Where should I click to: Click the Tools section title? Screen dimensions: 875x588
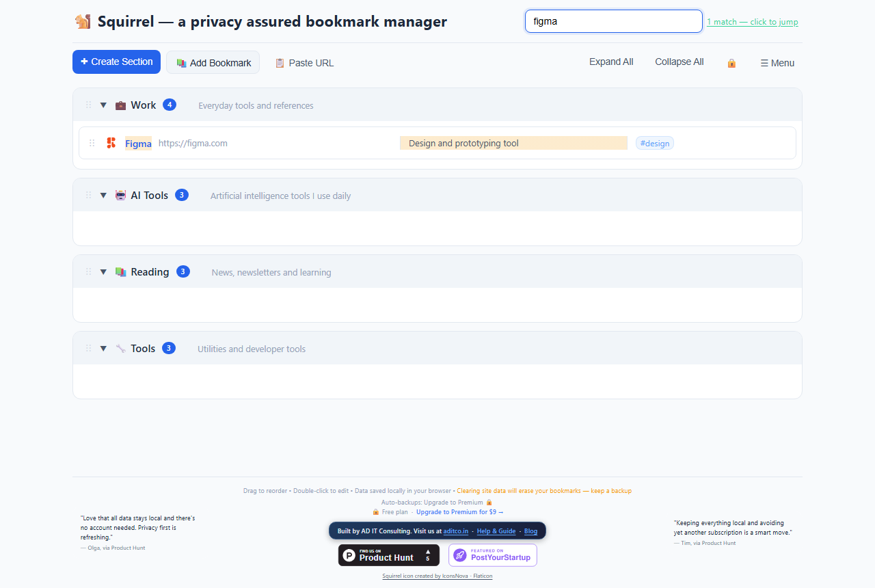[143, 349]
